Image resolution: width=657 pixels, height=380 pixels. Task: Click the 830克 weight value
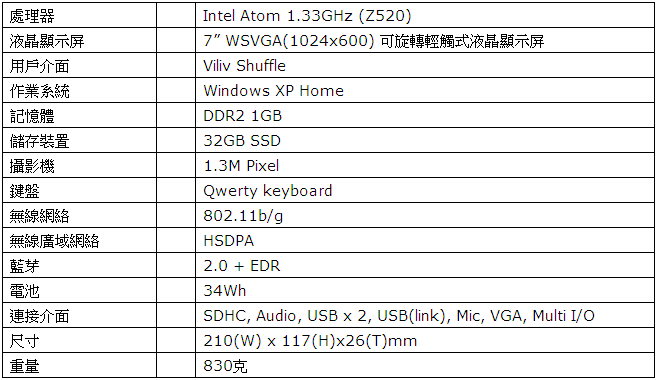click(x=225, y=366)
